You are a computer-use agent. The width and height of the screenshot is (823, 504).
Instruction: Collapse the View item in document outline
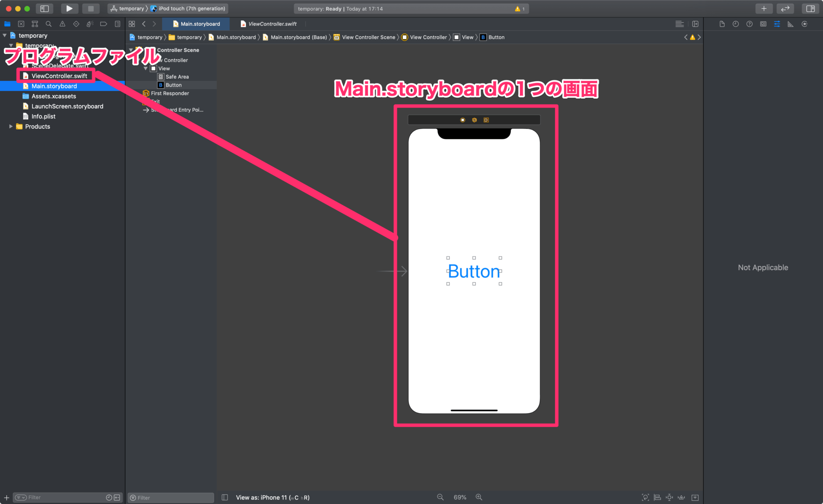point(145,68)
